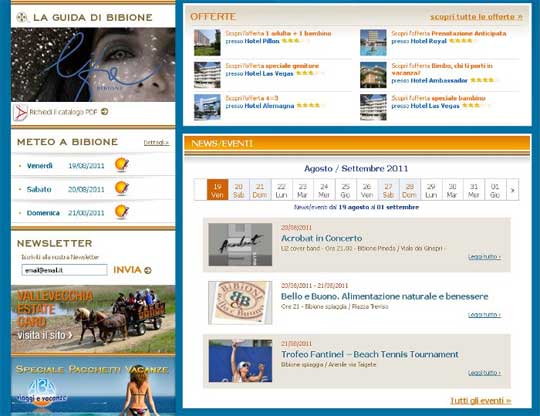Click the PDF catalog icon
Viewport: 540px width, 416px height.
pyautogui.click(x=20, y=112)
